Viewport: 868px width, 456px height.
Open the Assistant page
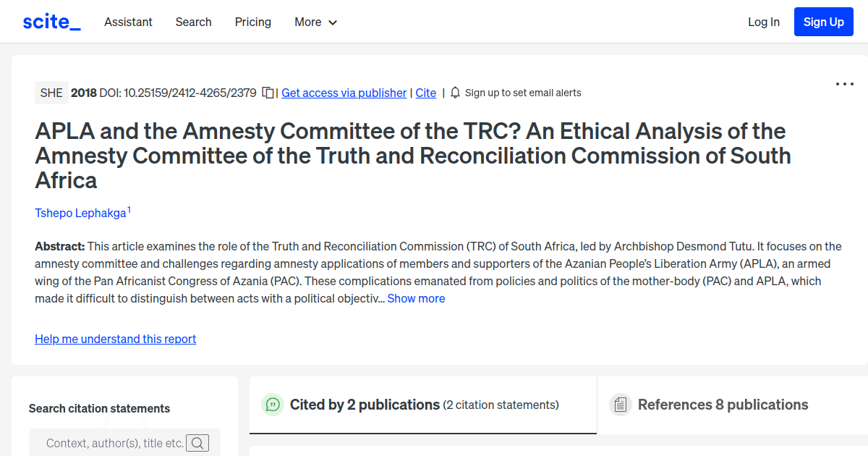pos(128,22)
